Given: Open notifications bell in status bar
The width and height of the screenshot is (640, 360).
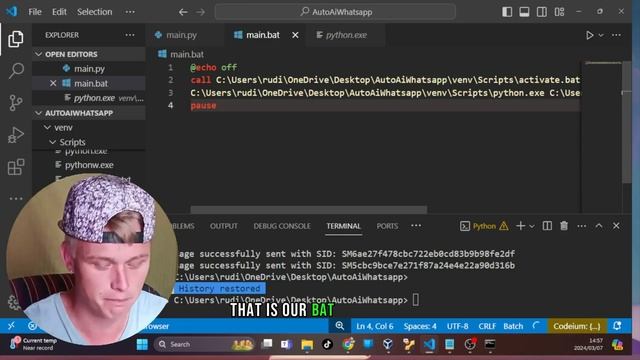Looking at the screenshot, I should click(617, 326).
